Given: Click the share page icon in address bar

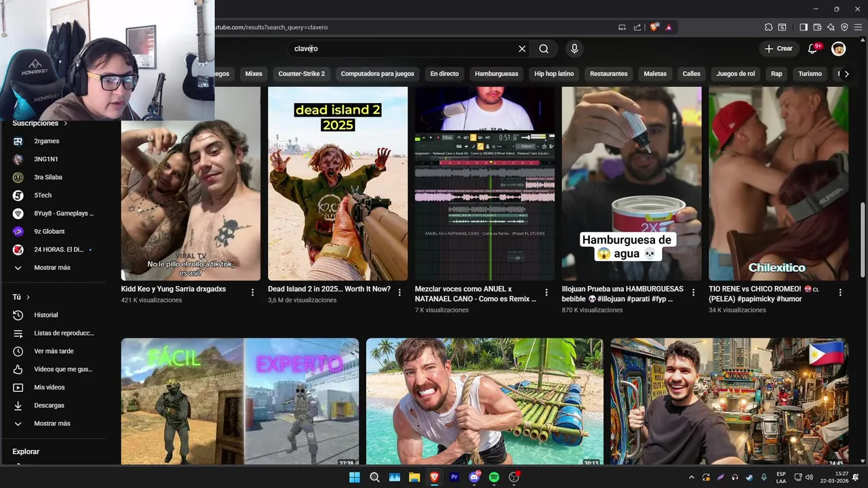Looking at the screenshot, I should tap(637, 27).
